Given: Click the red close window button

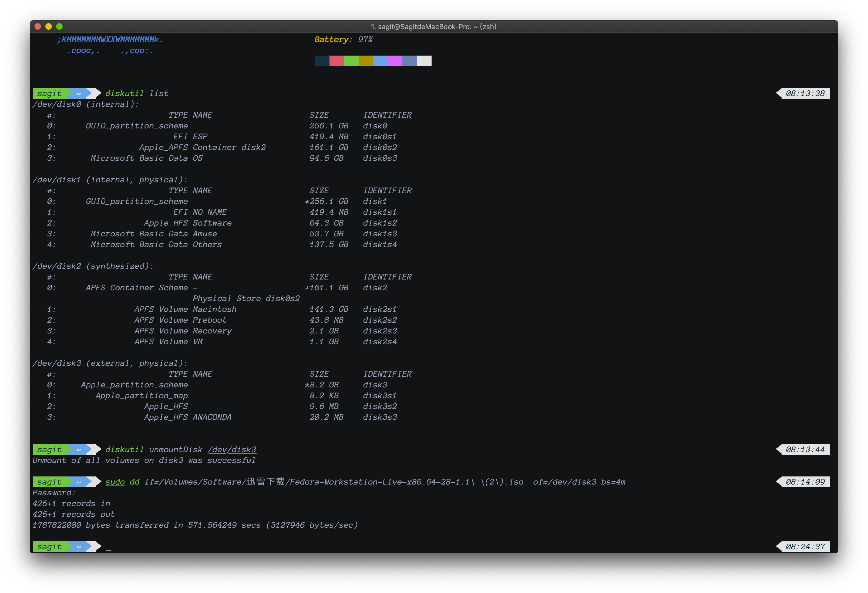Looking at the screenshot, I should pos(37,26).
